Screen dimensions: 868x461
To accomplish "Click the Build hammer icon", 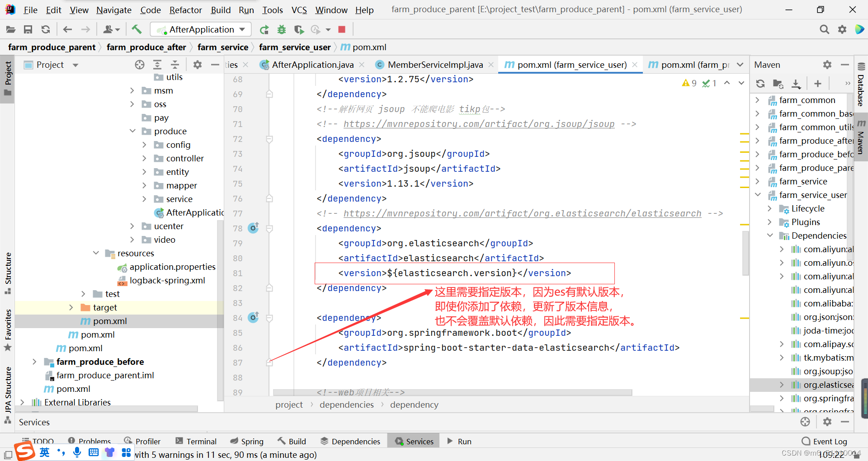I will click(137, 29).
